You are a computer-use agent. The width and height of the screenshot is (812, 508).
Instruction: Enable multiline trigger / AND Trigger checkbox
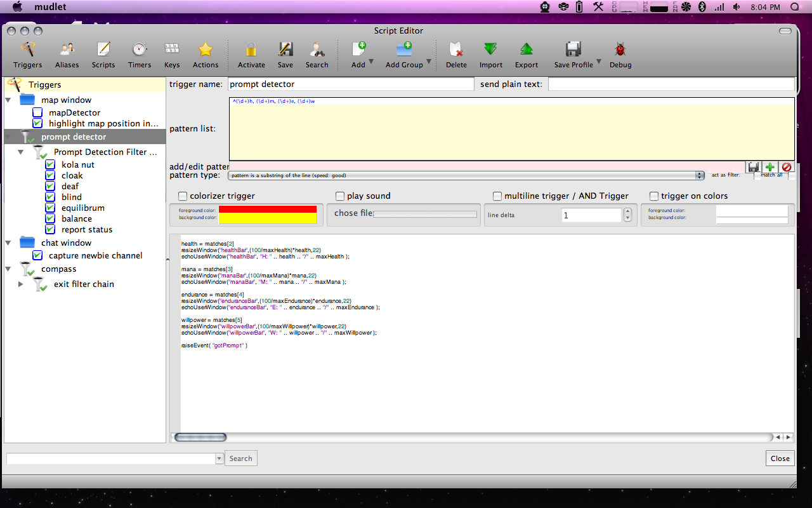click(497, 196)
